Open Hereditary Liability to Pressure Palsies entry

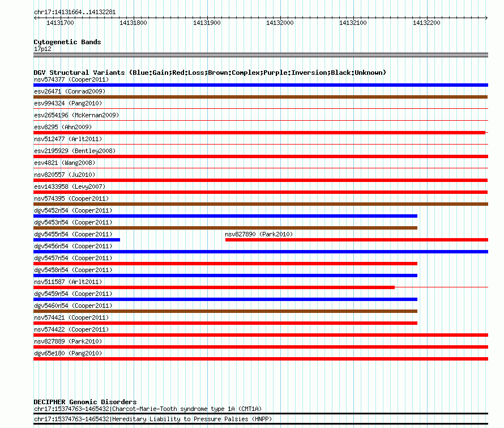click(153, 419)
